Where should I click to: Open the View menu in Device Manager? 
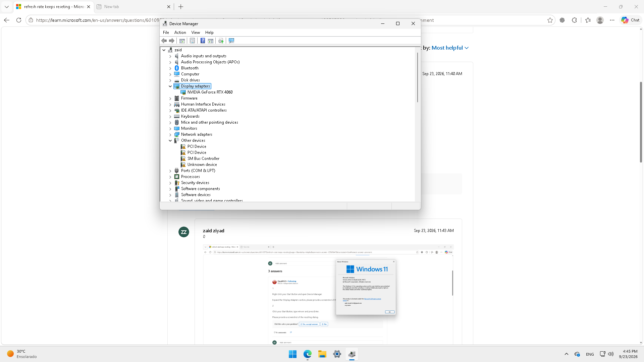pyautogui.click(x=196, y=33)
